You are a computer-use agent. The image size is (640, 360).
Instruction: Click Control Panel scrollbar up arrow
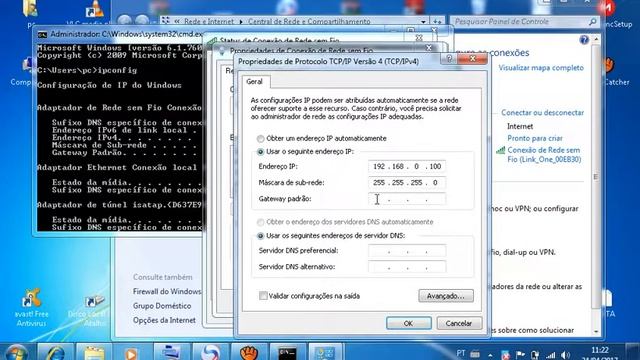pyautogui.click(x=596, y=40)
